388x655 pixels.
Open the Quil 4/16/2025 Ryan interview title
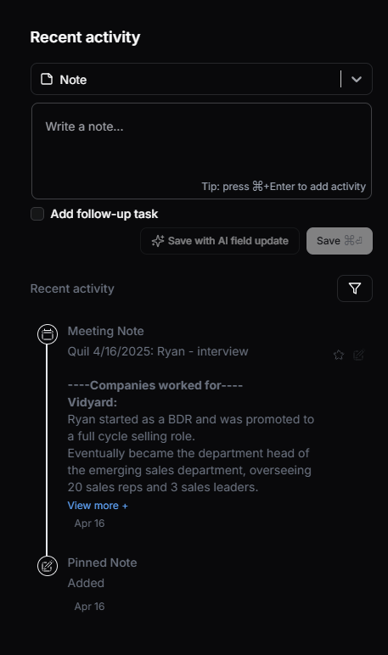pos(158,351)
